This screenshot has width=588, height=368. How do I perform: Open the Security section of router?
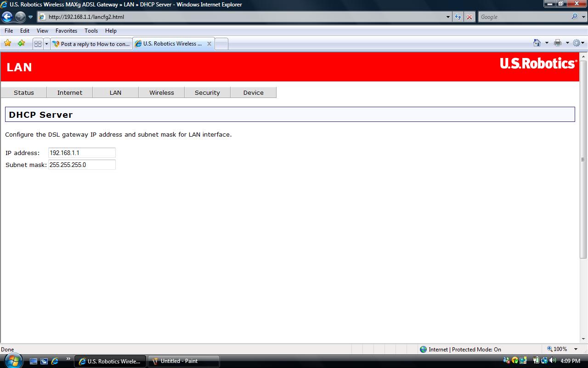pos(207,92)
